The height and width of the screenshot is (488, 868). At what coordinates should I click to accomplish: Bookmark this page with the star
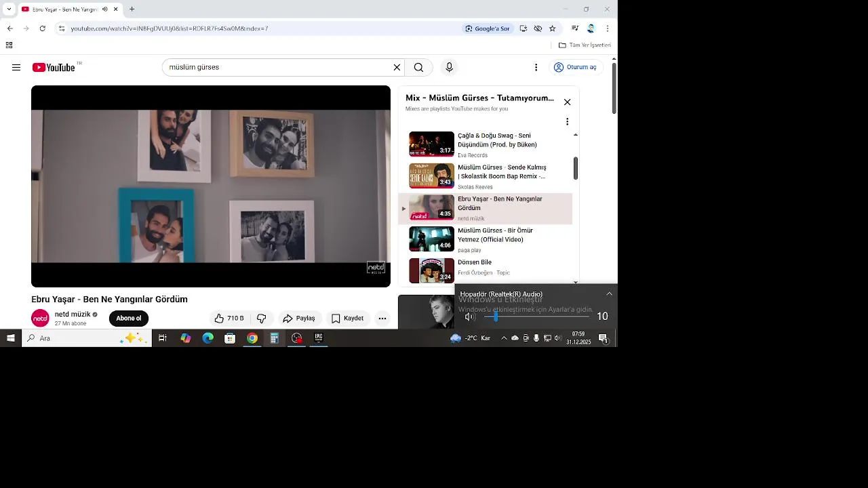click(552, 28)
